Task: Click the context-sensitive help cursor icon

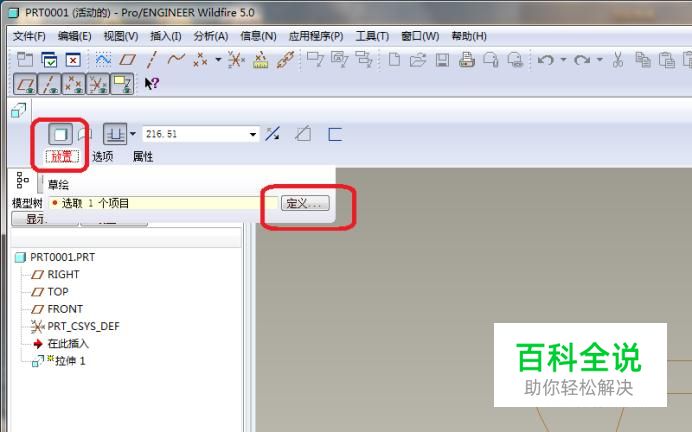Action: click(151, 83)
